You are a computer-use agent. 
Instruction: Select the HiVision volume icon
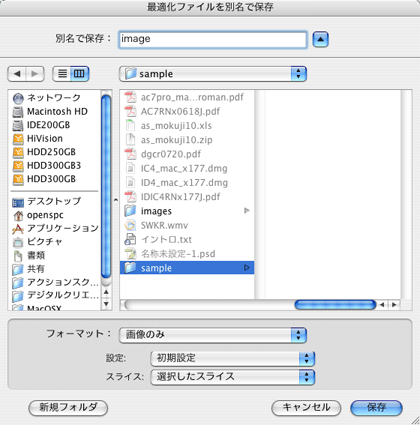(18, 139)
